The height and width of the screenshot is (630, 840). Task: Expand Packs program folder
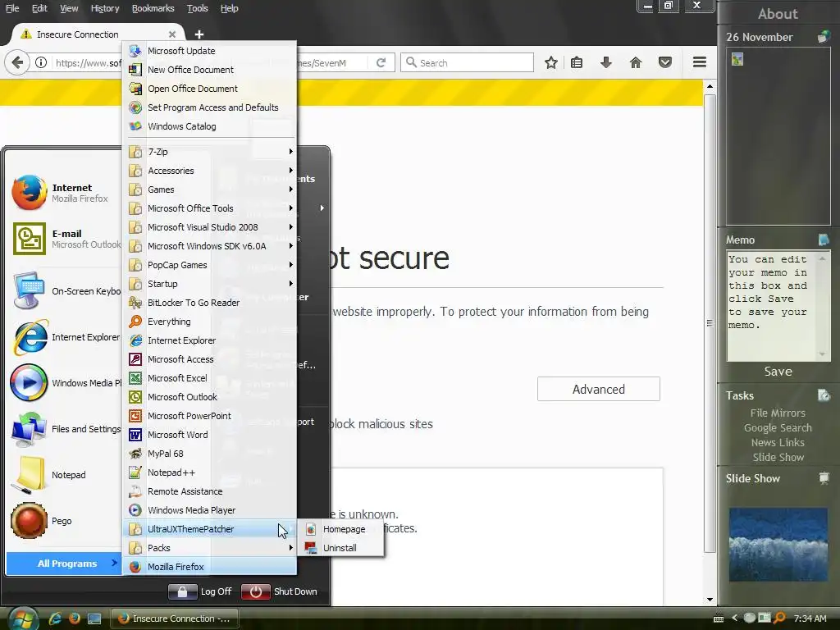(209, 548)
